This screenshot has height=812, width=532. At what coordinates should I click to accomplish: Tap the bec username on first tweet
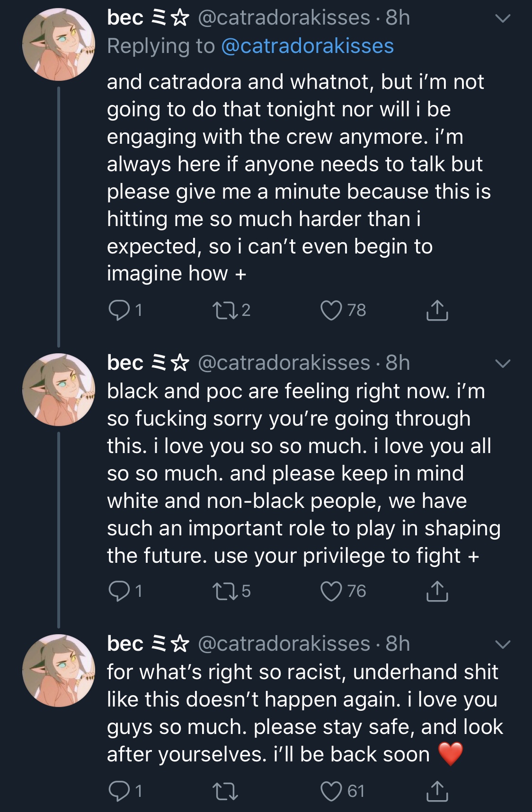pyautogui.click(x=125, y=18)
